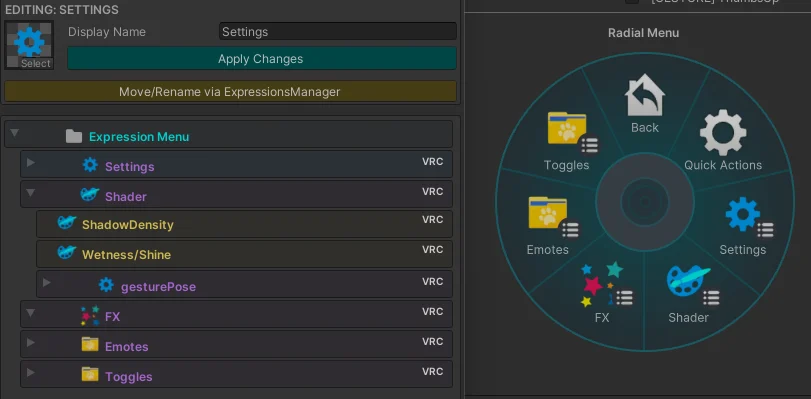Select the Expression Menu tree label

click(139, 137)
